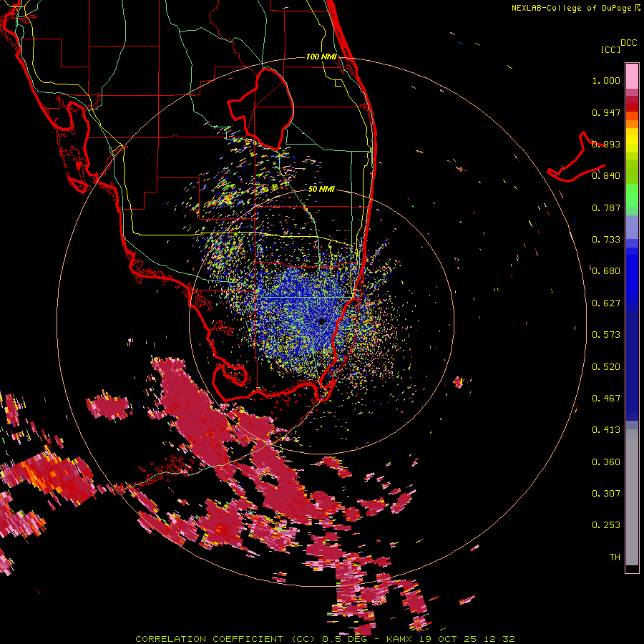Click the bright green segment of the color bar
Image resolution: width=644 pixels, height=644 pixels.
point(632,195)
